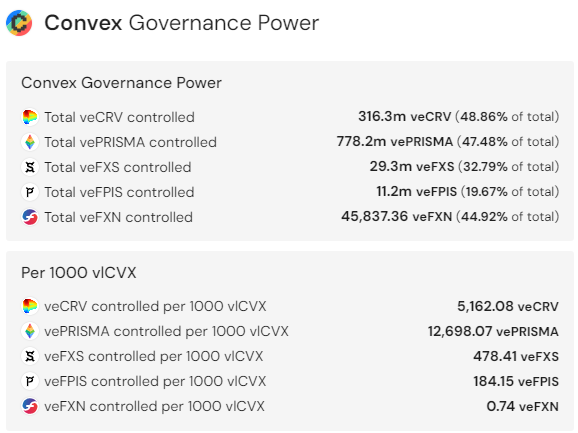The height and width of the screenshot is (433, 578).
Task: Click FPIS icon next to veFPIS per 1000 vlCVX
Action: pos(30,381)
